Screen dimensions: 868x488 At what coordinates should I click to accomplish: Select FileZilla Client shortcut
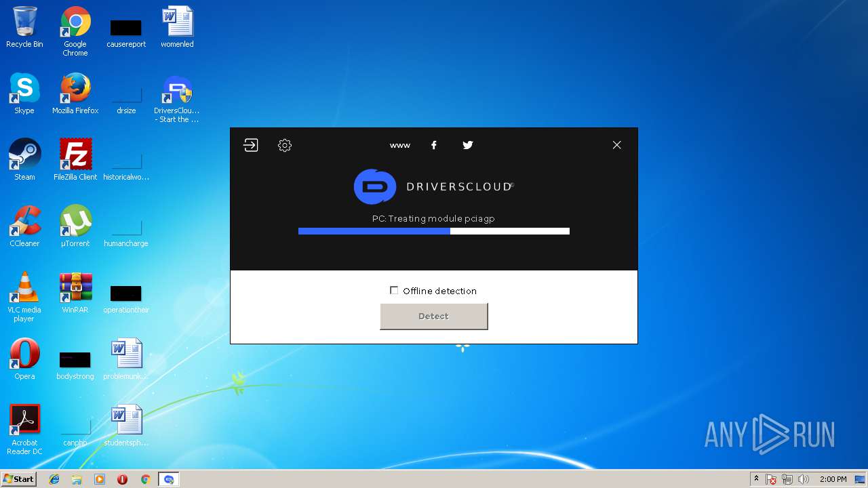click(75, 160)
